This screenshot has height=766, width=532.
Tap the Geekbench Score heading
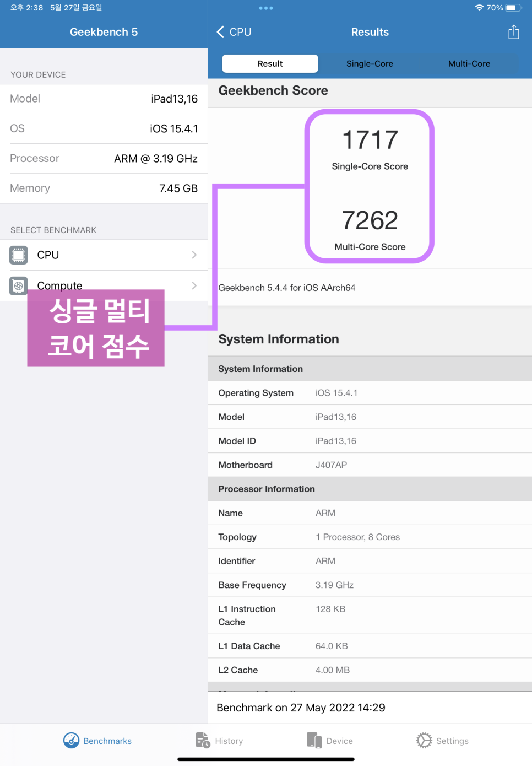273,90
